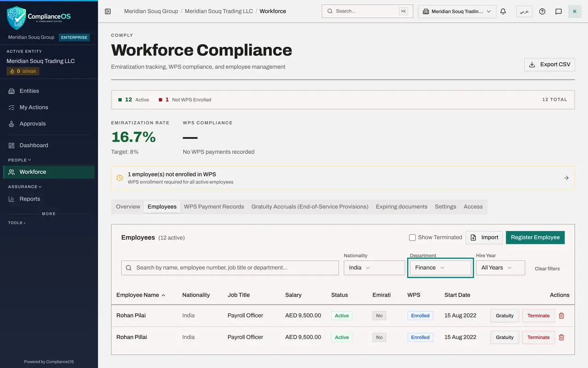The height and width of the screenshot is (368, 588).
Task: Open the WPS Payment Records tab
Action: pyautogui.click(x=214, y=207)
